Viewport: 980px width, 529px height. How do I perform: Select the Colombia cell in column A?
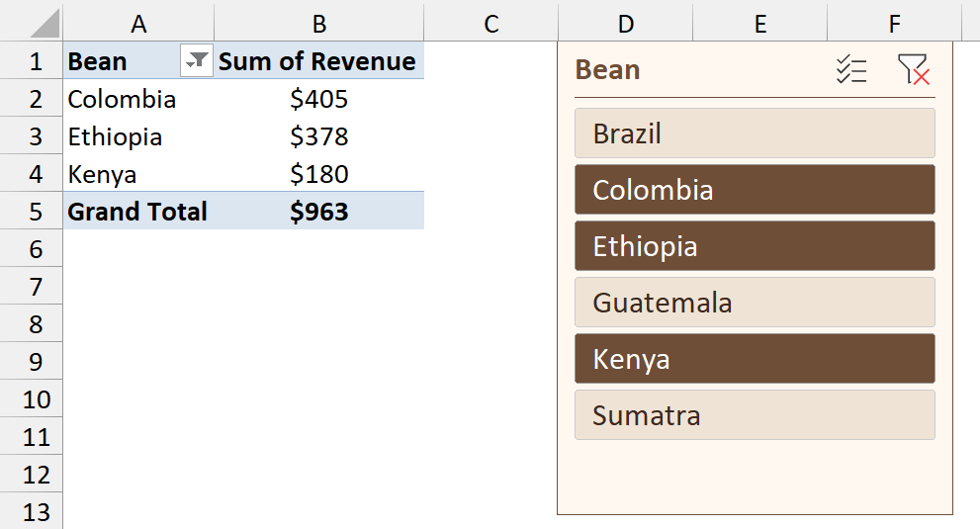138,98
